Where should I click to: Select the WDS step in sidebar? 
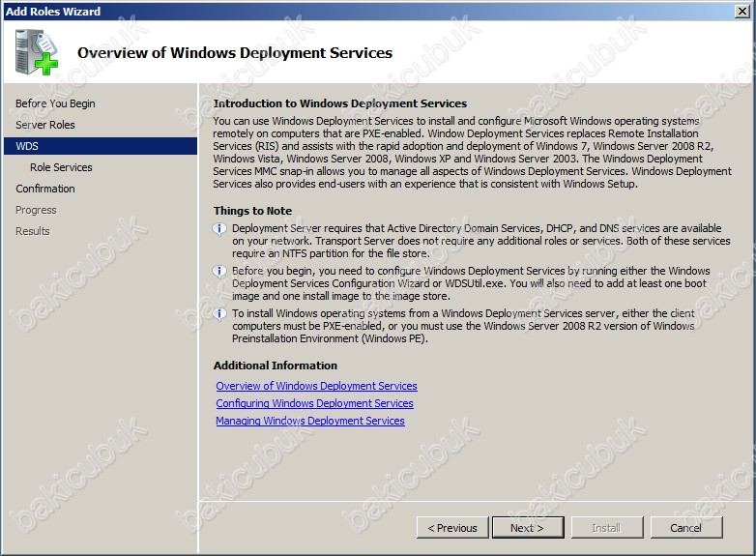point(101,146)
